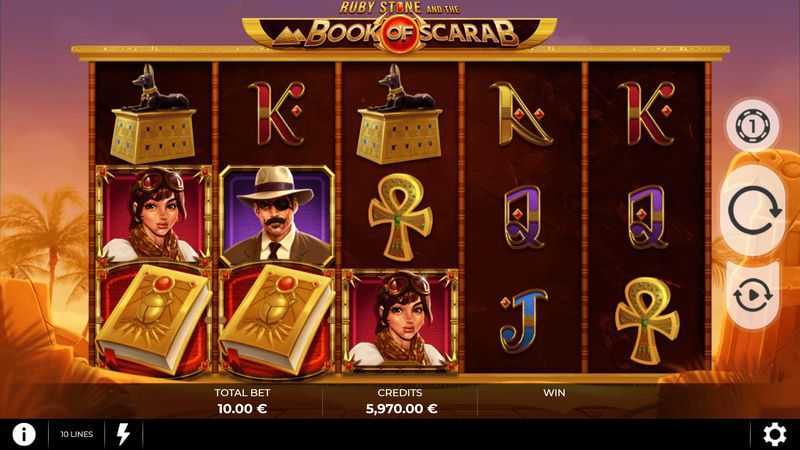Viewport: 800px width, 450px height.
Task: Toggle the lightning turbo mode
Action: click(123, 434)
